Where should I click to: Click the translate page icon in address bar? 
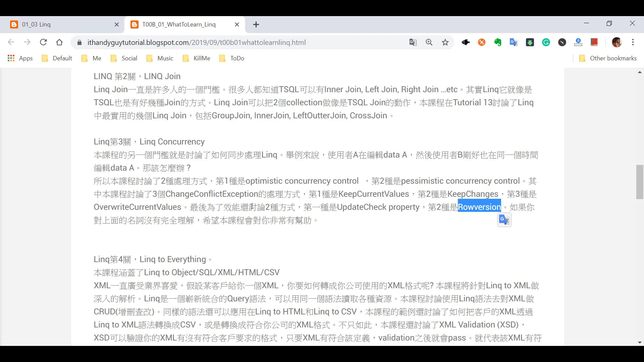[x=413, y=43]
